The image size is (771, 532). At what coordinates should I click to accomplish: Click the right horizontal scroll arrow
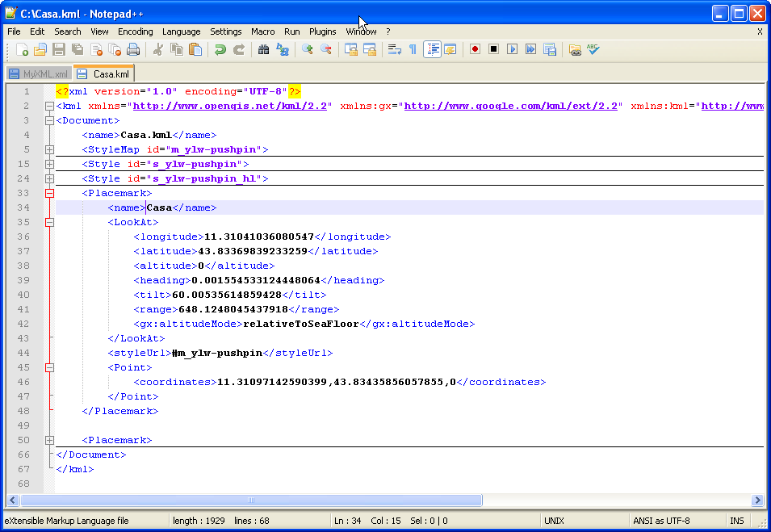tap(757, 500)
